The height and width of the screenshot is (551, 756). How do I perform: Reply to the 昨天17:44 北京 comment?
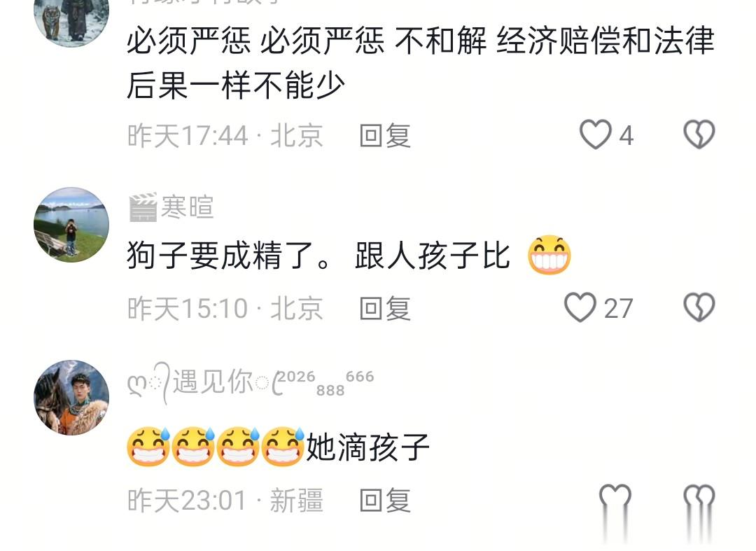(x=385, y=135)
